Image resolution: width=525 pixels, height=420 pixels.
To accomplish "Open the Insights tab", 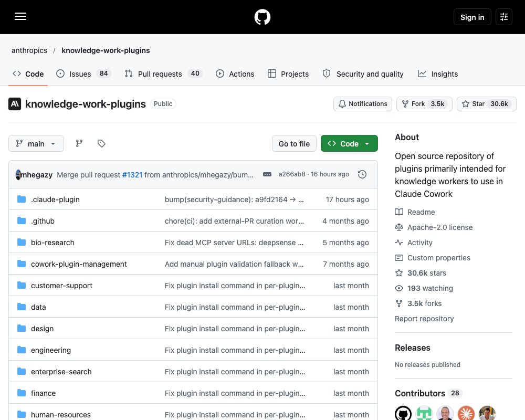I will click(438, 73).
